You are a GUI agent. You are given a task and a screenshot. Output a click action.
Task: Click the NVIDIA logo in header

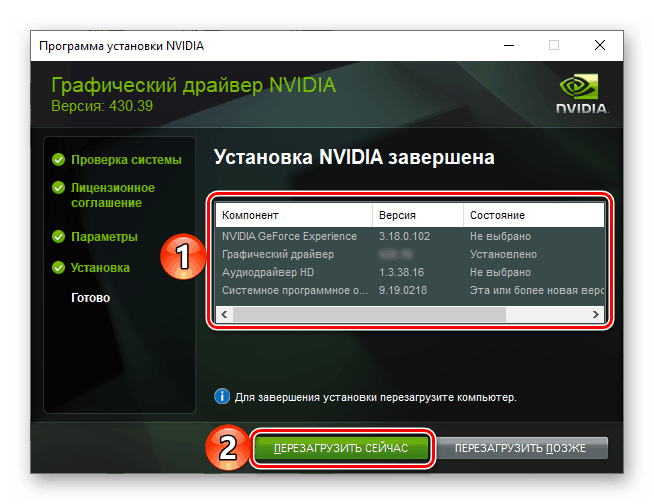[x=582, y=93]
